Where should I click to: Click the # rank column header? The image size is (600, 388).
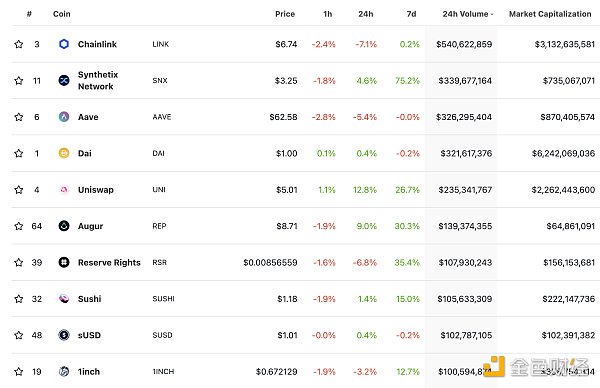29,14
